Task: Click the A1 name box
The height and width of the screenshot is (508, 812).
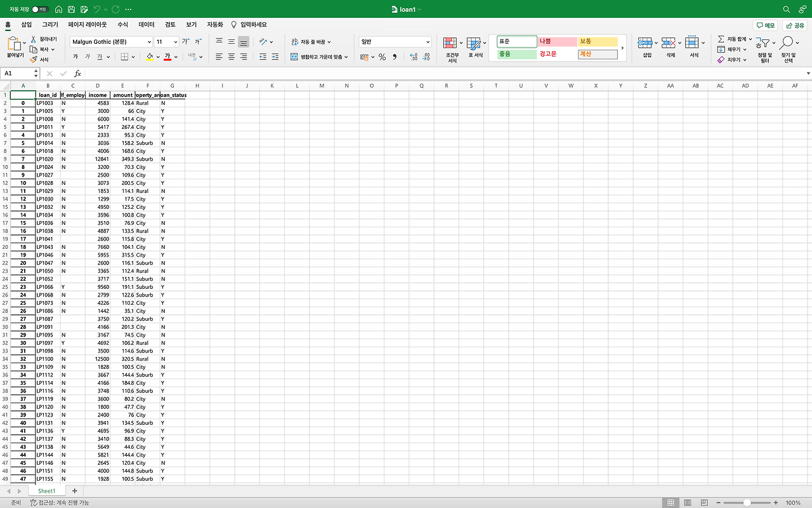Action: coord(16,74)
